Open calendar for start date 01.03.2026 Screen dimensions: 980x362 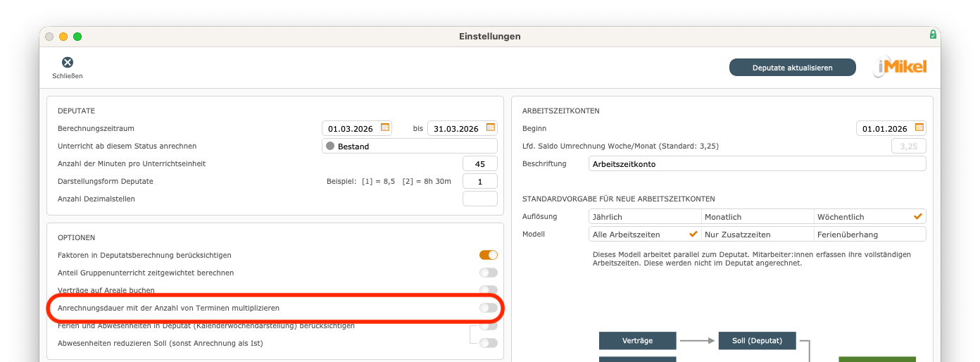coord(385,127)
